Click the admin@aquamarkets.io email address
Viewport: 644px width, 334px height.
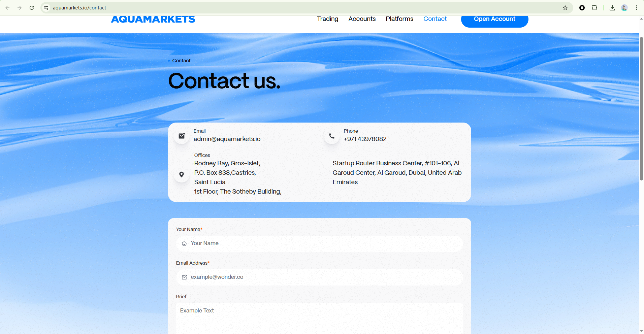pos(227,139)
